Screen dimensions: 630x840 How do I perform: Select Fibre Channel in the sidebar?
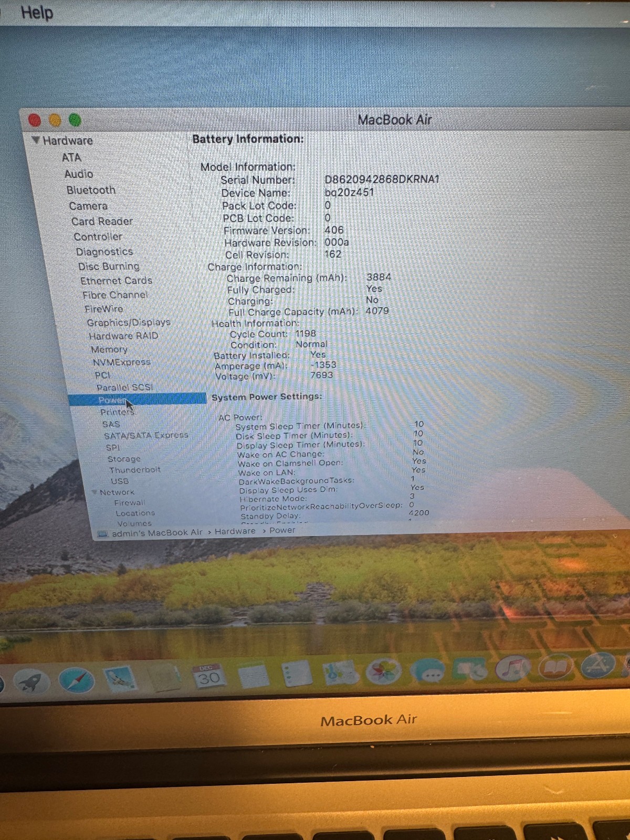pos(115,295)
